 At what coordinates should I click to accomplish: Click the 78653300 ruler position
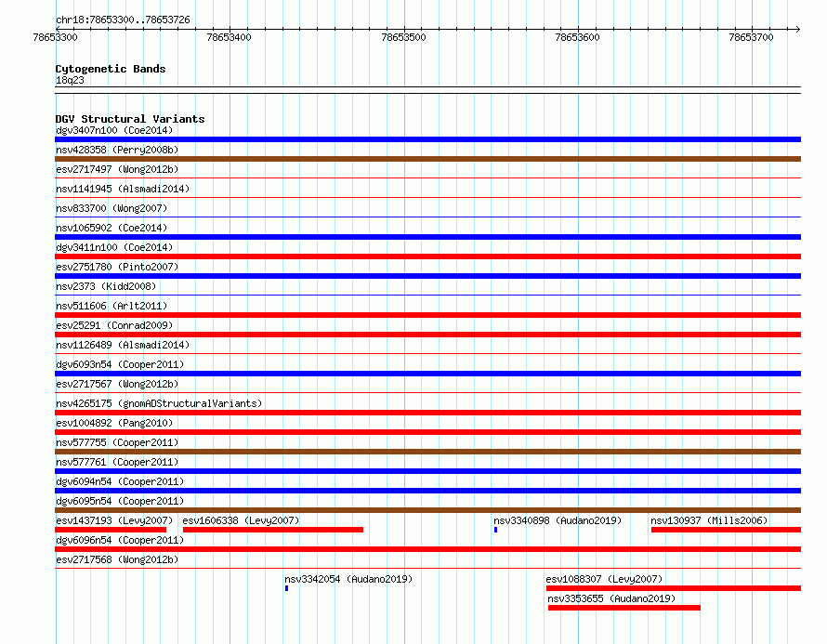pos(55,37)
